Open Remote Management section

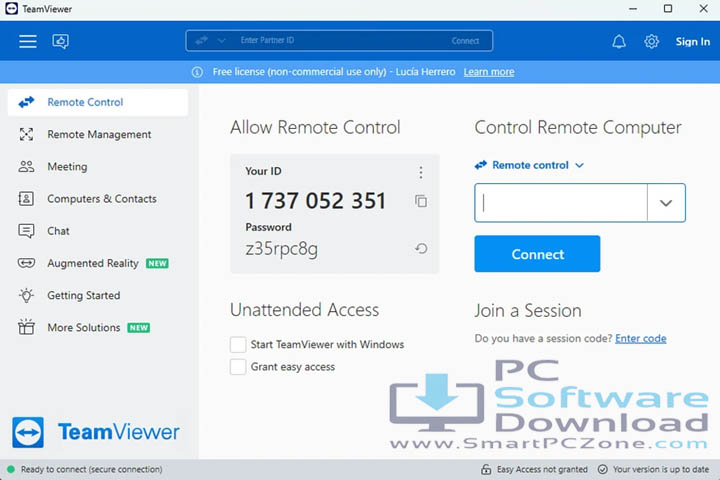click(98, 134)
